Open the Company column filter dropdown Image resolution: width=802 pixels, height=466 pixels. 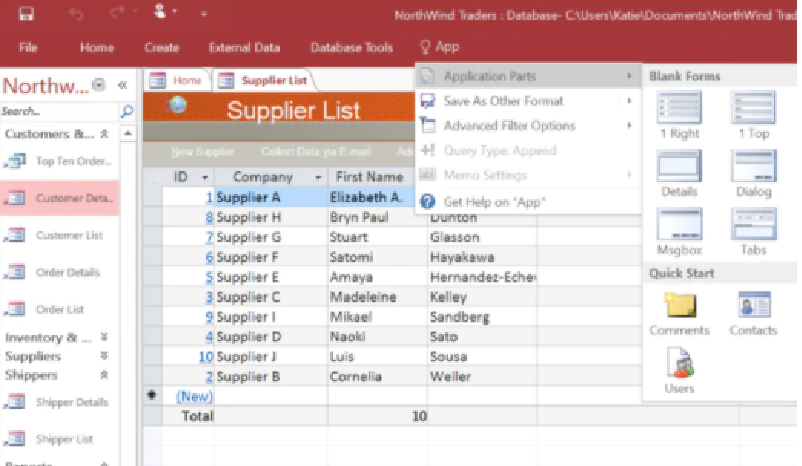(x=318, y=177)
